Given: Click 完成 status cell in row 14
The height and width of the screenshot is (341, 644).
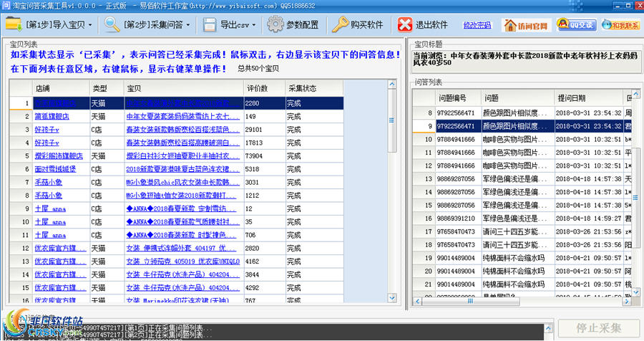Looking at the screenshot, I should [x=314, y=274].
